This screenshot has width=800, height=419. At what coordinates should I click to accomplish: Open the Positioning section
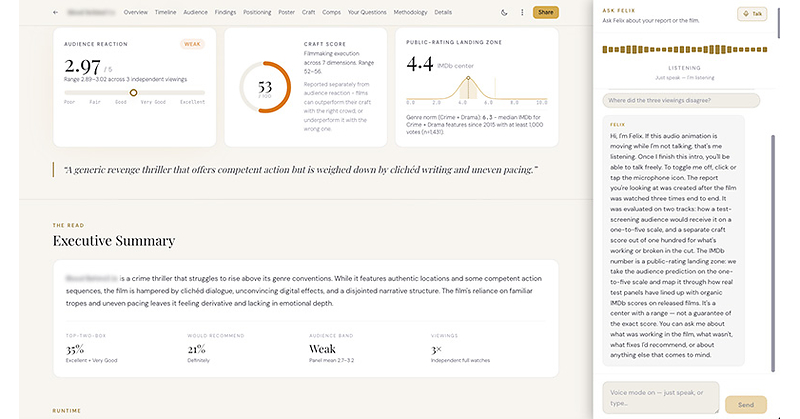(x=257, y=12)
